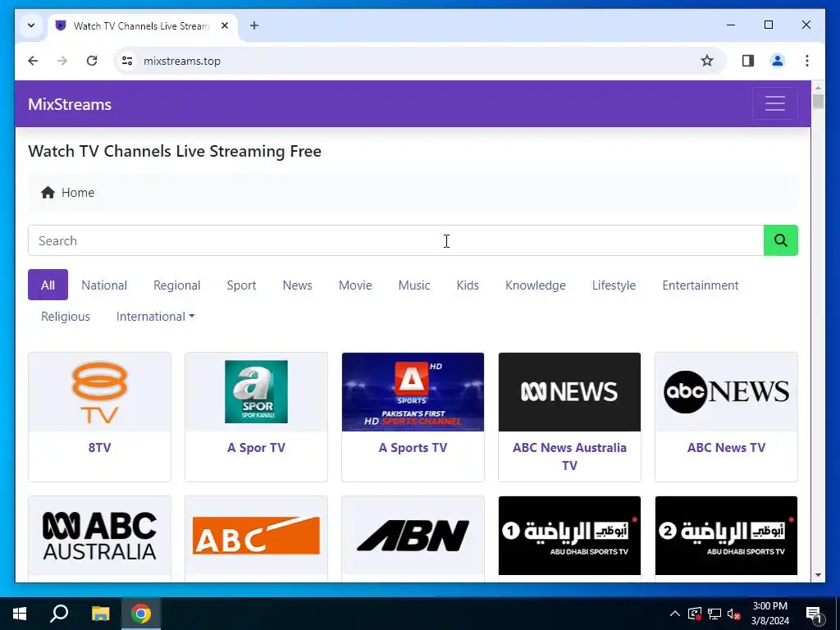Click the Home breadcrumb house icon
The width and height of the screenshot is (840, 630).
click(x=48, y=192)
